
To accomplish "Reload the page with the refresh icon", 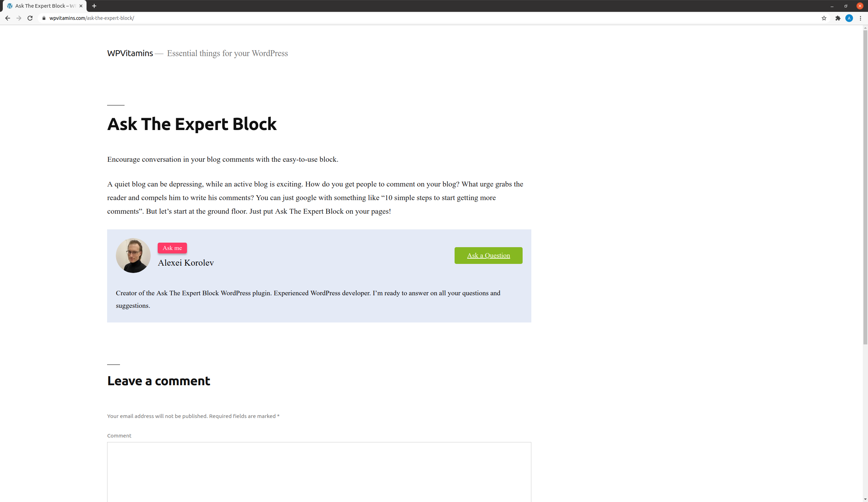I will [30, 18].
